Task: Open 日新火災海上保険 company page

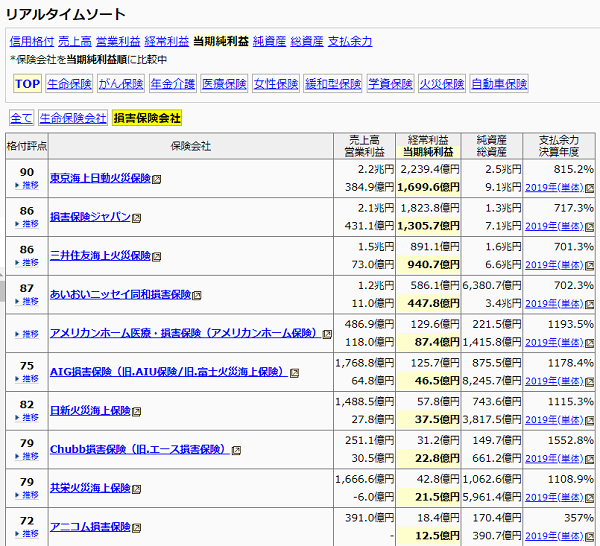Action: (90, 411)
